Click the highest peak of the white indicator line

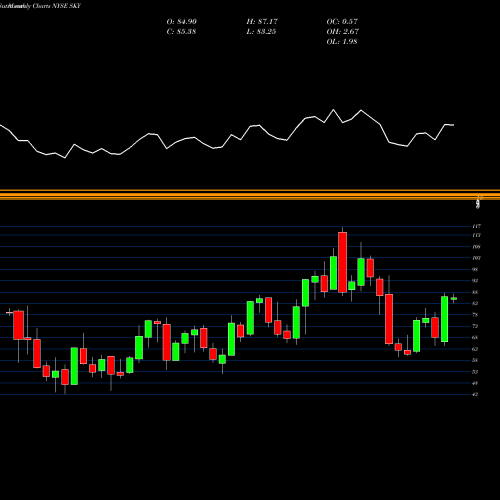click(333, 110)
